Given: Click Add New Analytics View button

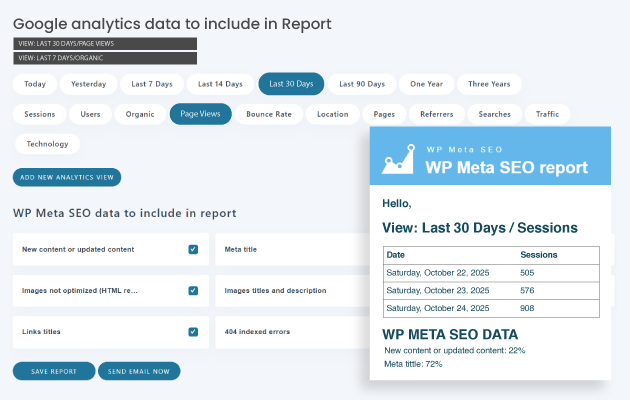Looking at the screenshot, I should pyautogui.click(x=67, y=178).
